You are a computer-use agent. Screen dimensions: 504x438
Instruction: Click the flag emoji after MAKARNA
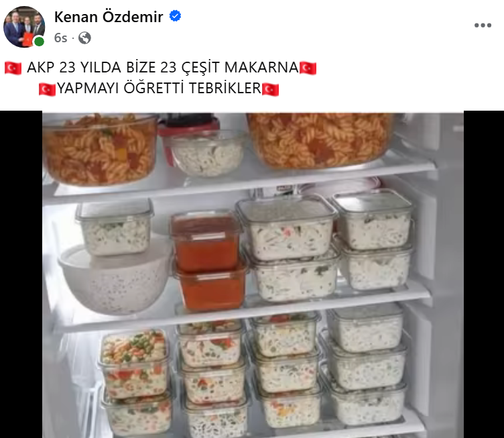pyautogui.click(x=308, y=68)
